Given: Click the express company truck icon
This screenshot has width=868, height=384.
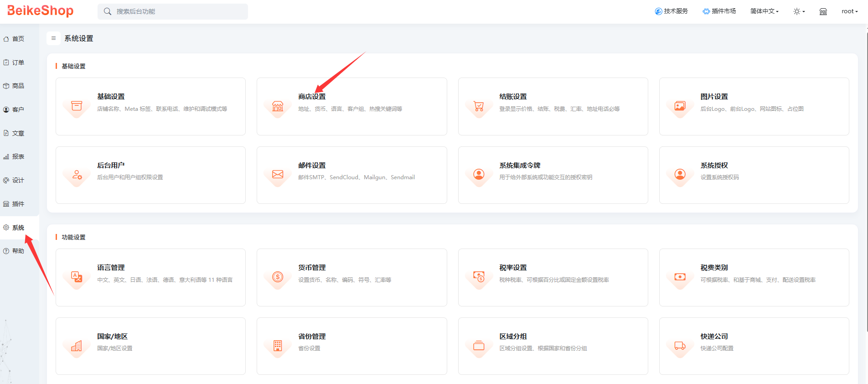Looking at the screenshot, I should tap(680, 346).
